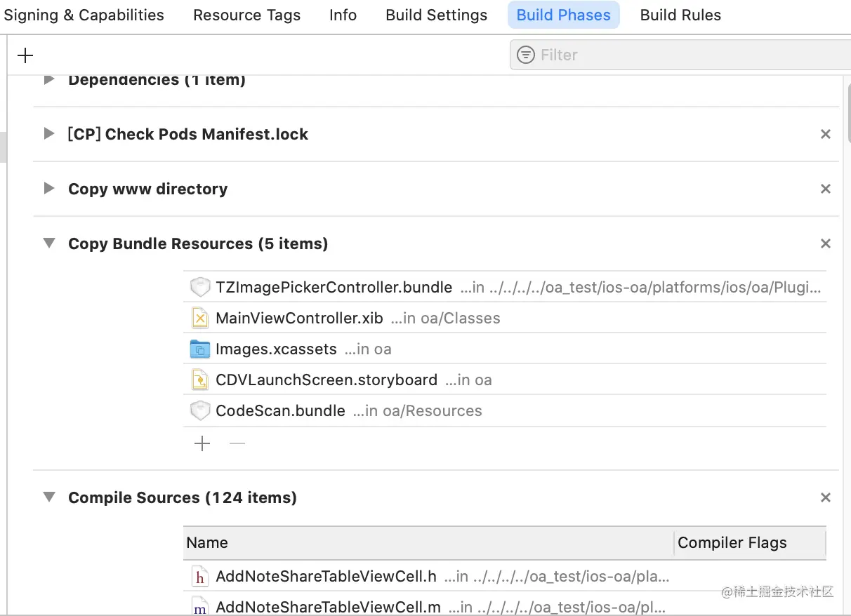The height and width of the screenshot is (616, 851).
Task: Click the Filter search field
Action: (x=688, y=55)
